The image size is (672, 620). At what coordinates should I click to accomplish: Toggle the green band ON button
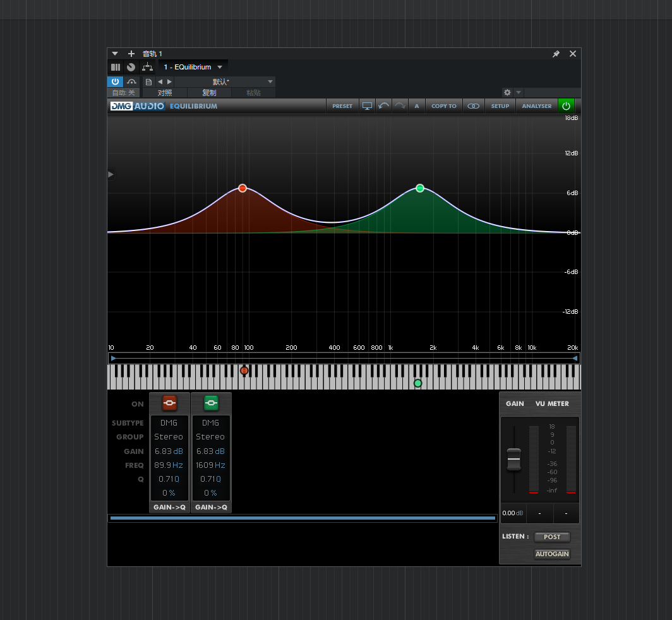click(211, 403)
